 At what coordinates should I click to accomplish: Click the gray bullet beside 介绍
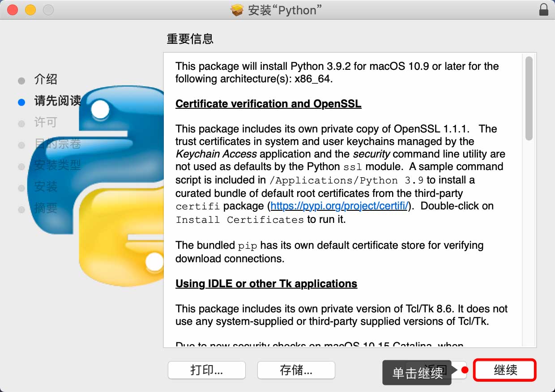click(21, 81)
